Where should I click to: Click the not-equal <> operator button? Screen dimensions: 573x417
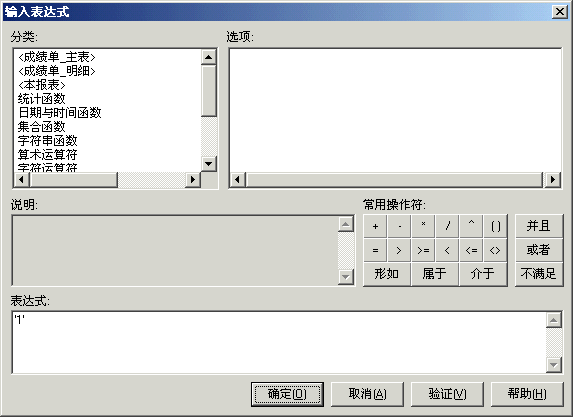(495, 251)
